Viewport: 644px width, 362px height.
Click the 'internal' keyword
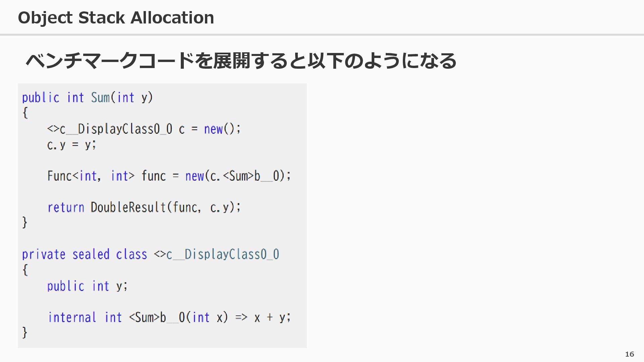(72, 317)
